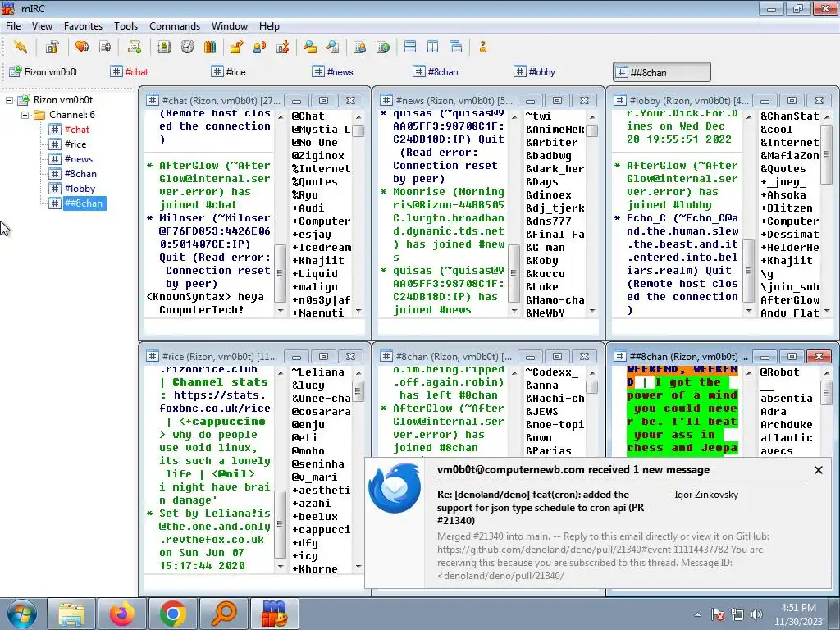Image resolution: width=840 pixels, height=630 pixels.
Task: Click #chat chat text scroll-down arrow
Action: (281, 311)
